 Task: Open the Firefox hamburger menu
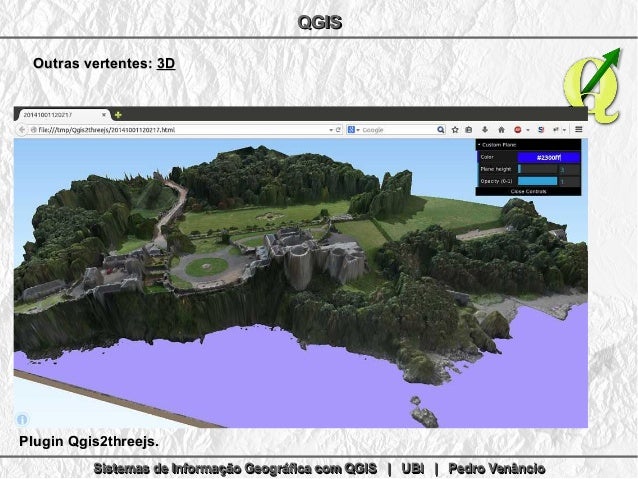point(579,129)
